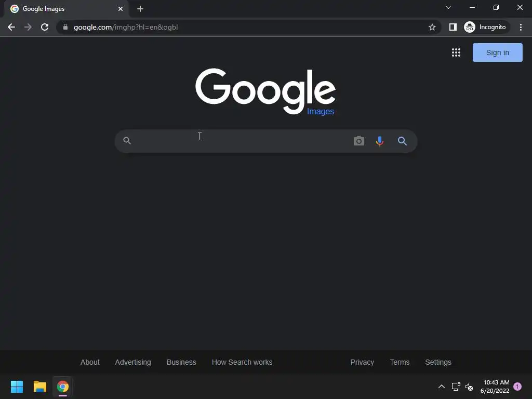Open the clock and calendar flyout
532x399 pixels.
click(x=495, y=387)
